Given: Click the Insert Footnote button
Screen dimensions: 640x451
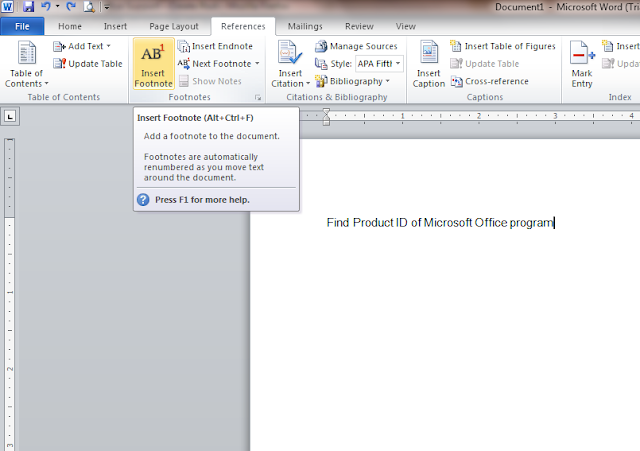Looking at the screenshot, I should tap(153, 64).
